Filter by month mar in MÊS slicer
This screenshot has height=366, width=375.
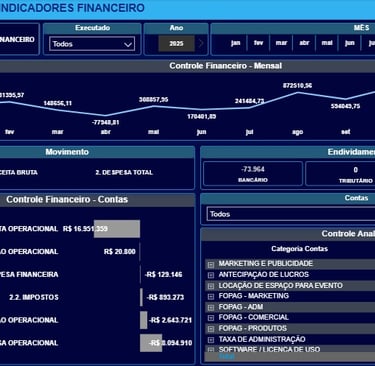click(x=281, y=43)
